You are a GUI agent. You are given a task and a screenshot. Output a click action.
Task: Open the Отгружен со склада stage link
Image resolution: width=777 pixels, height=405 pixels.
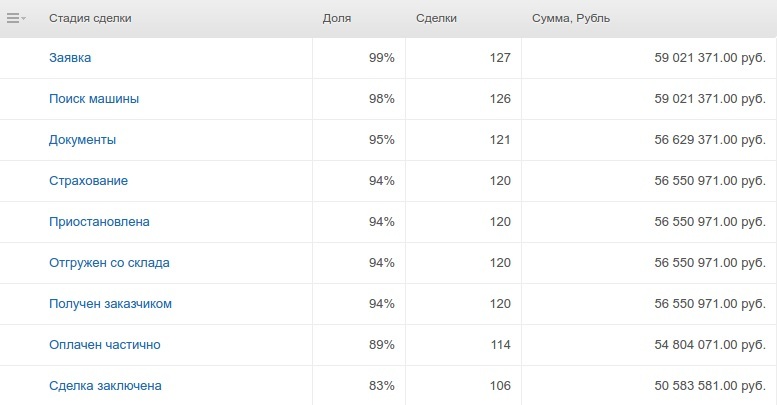[x=109, y=263]
